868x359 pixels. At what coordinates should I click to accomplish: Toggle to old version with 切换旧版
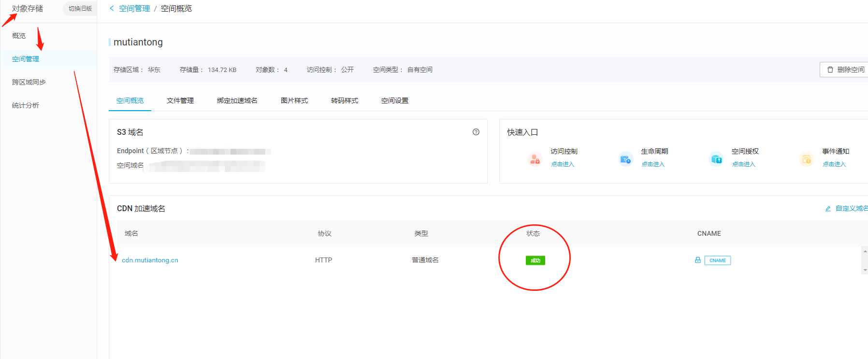pos(80,9)
